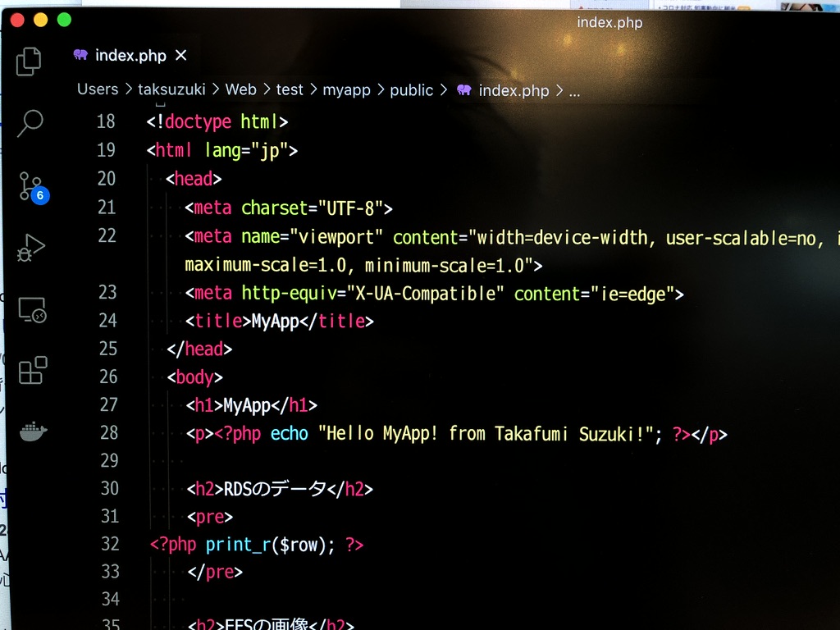The image size is (840, 630).
Task: Click the yellow macOS minimize button
Action: pyautogui.click(x=40, y=20)
